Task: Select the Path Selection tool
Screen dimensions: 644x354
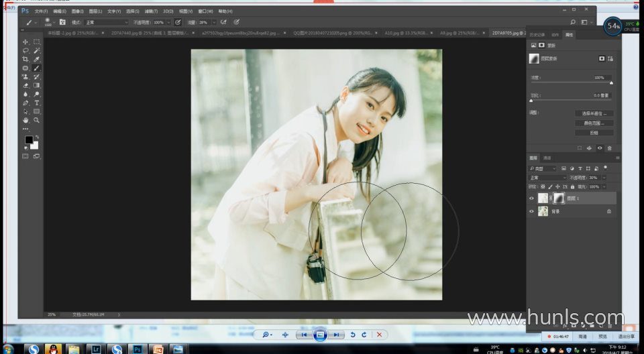Action: pyautogui.click(x=25, y=111)
